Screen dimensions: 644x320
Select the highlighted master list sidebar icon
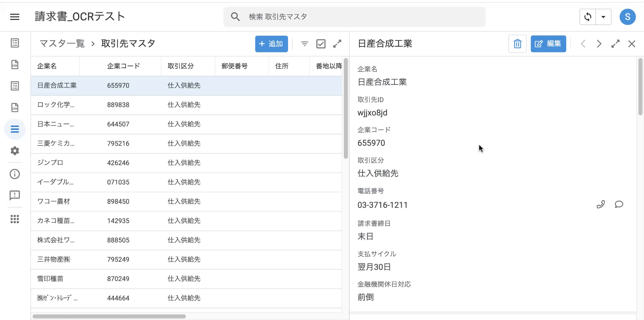click(x=15, y=129)
